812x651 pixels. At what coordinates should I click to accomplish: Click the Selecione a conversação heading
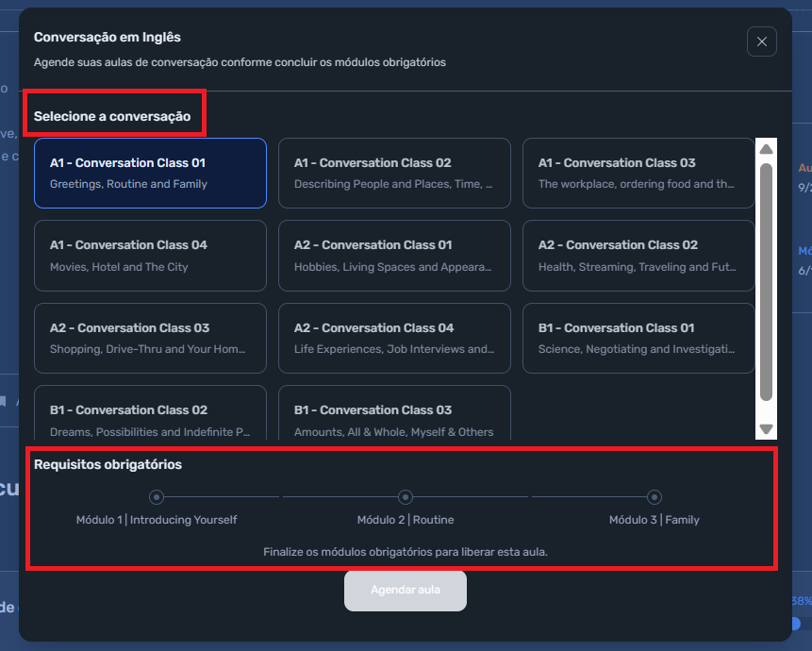112,117
